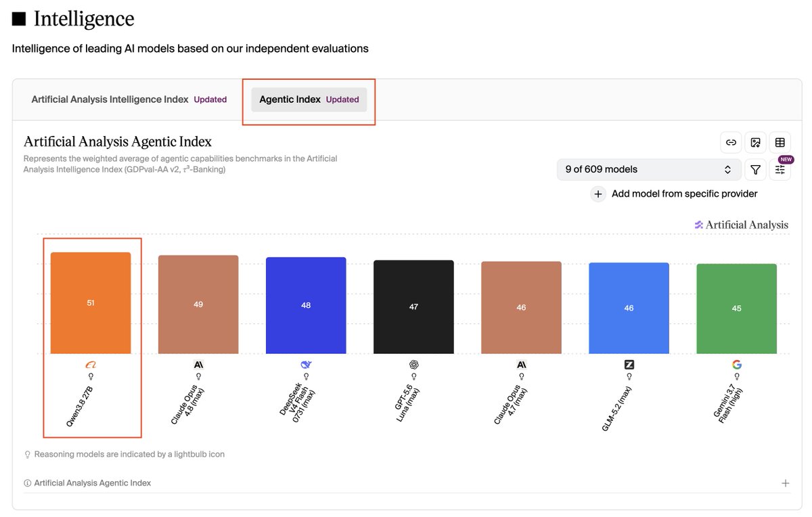Open the chart settings sliders icon
This screenshot has height=517, width=812.
click(780, 170)
